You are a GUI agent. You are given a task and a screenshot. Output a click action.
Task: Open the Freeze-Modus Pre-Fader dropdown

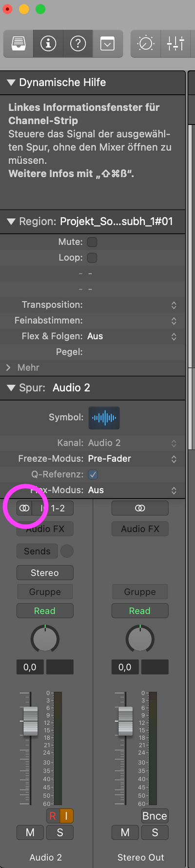click(131, 458)
